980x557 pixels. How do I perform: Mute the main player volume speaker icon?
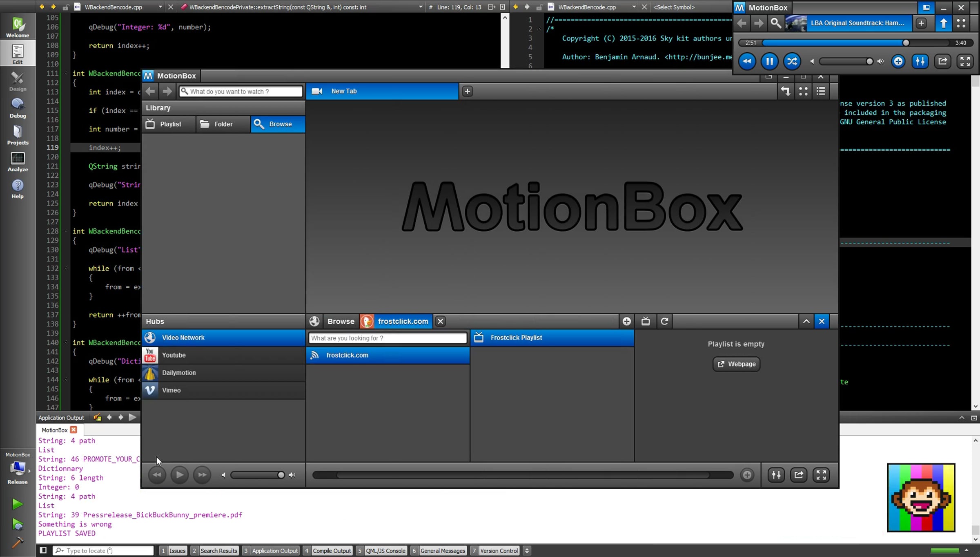[223, 475]
